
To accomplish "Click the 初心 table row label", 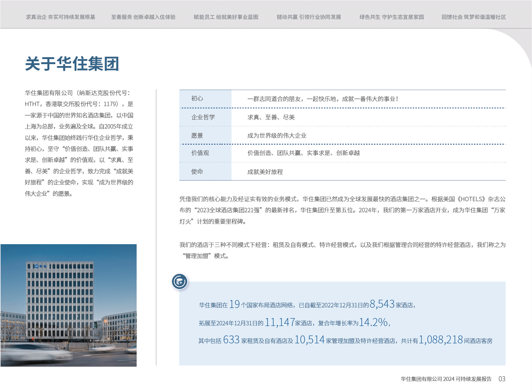I will click(197, 99).
